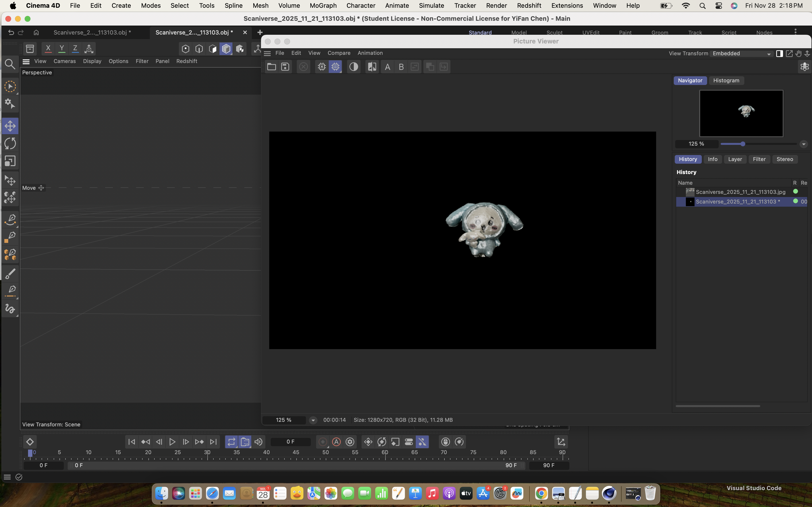Switch to the Layer tab
The height and width of the screenshot is (507, 812).
click(x=735, y=159)
